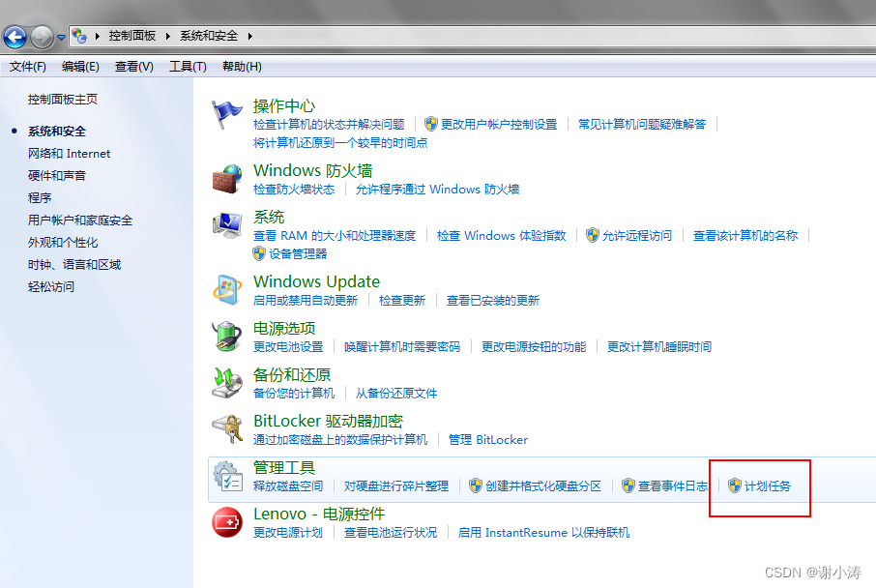Open the 系统 heading link
876x588 pixels.
tap(269, 217)
